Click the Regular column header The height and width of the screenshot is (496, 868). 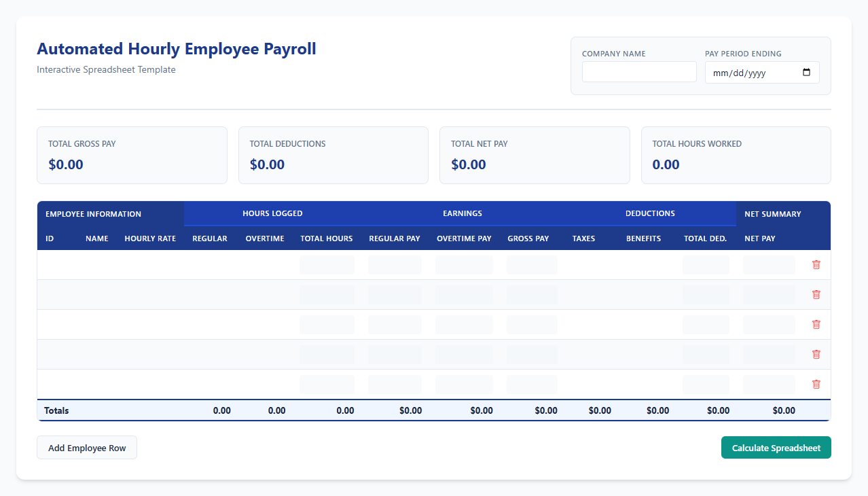[x=210, y=238]
